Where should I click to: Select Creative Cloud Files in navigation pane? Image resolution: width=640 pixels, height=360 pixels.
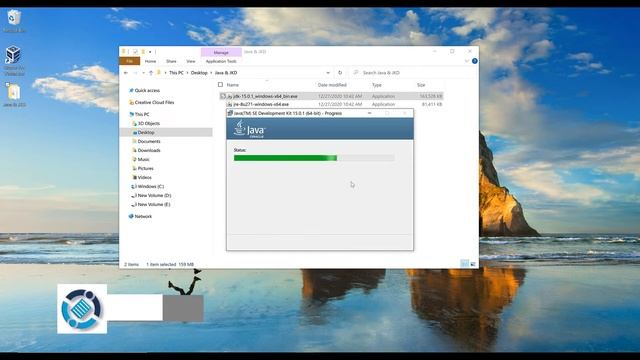(154, 102)
